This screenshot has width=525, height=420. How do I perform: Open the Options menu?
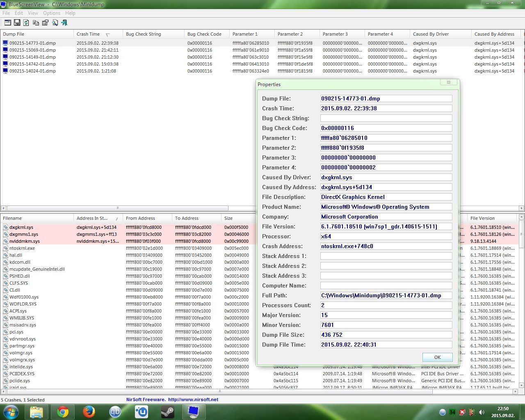coord(52,13)
